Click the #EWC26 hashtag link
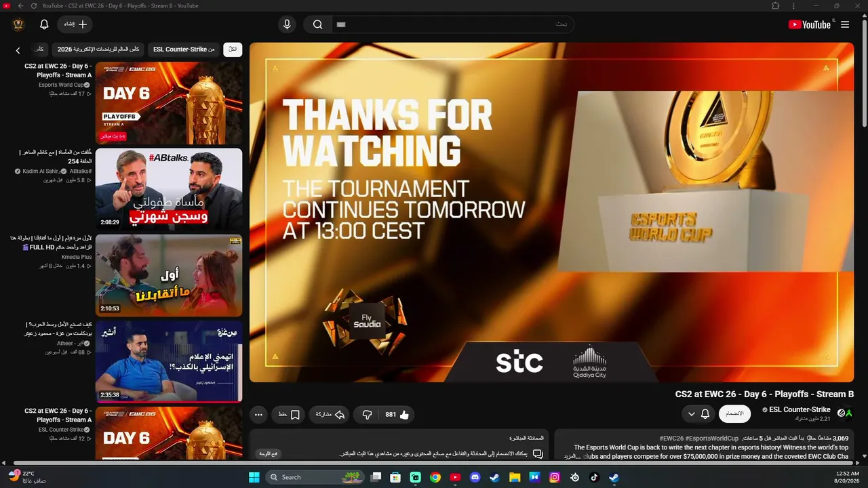Screen dimensions: 868x488 (x=671, y=439)
